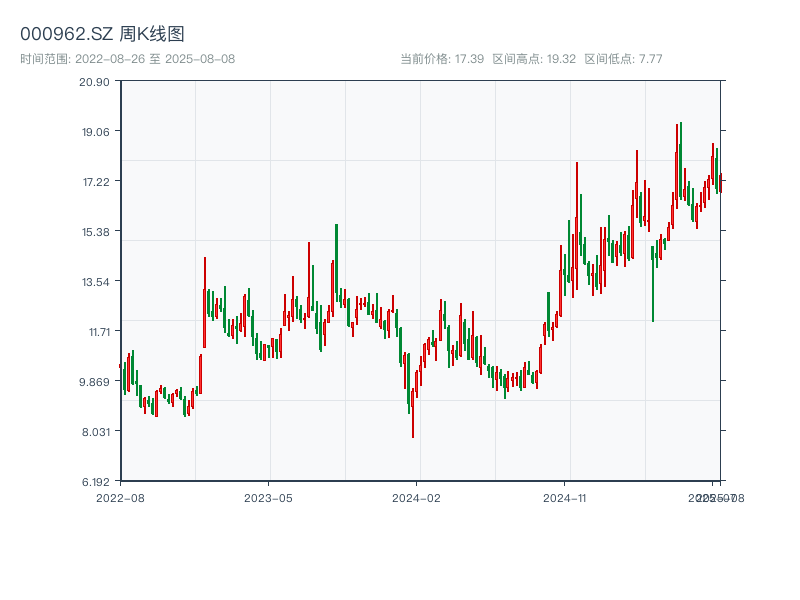Click the y-axis value 13.54
Screen dimensions: 800x600
(96, 282)
